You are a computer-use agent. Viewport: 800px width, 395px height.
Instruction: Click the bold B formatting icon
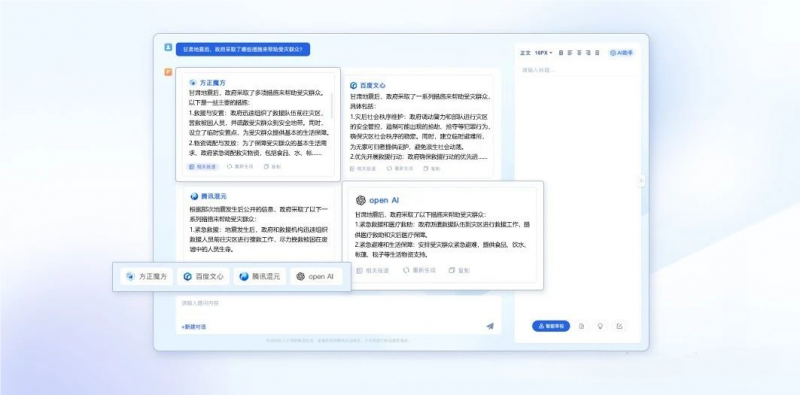[561, 53]
